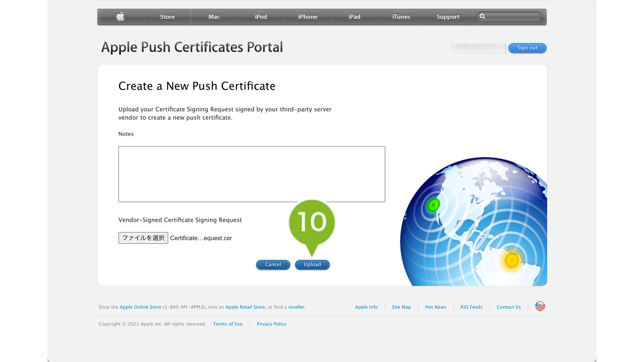Click the Notes label
644x362 pixels.
point(126,134)
